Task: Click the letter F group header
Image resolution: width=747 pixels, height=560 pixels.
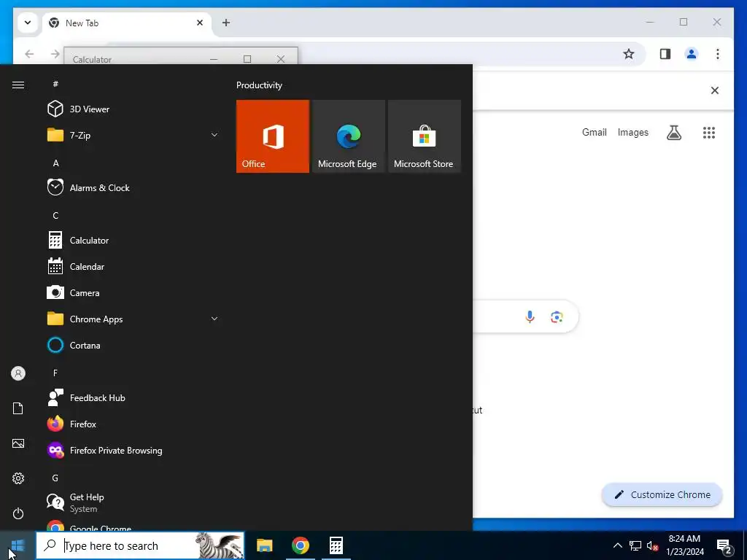Action: (55, 373)
